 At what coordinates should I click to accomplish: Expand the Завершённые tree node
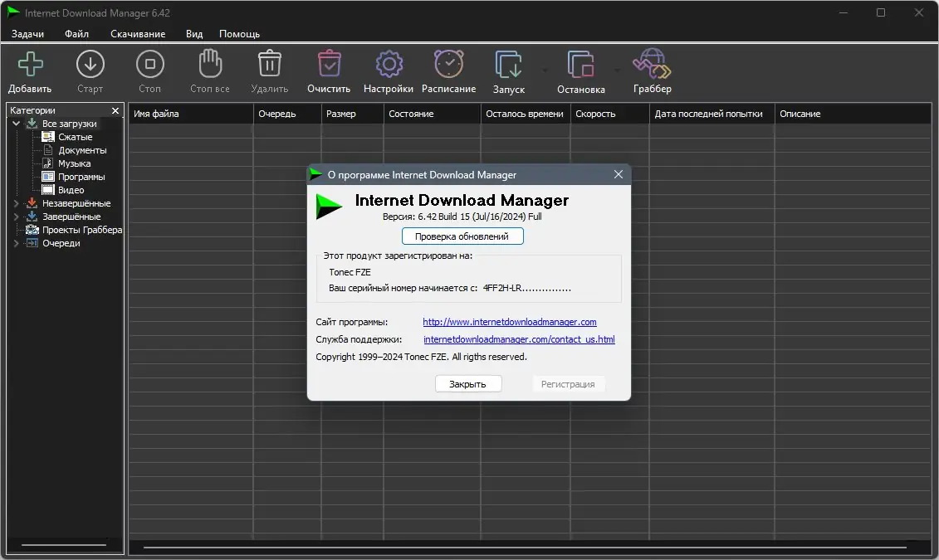[16, 217]
